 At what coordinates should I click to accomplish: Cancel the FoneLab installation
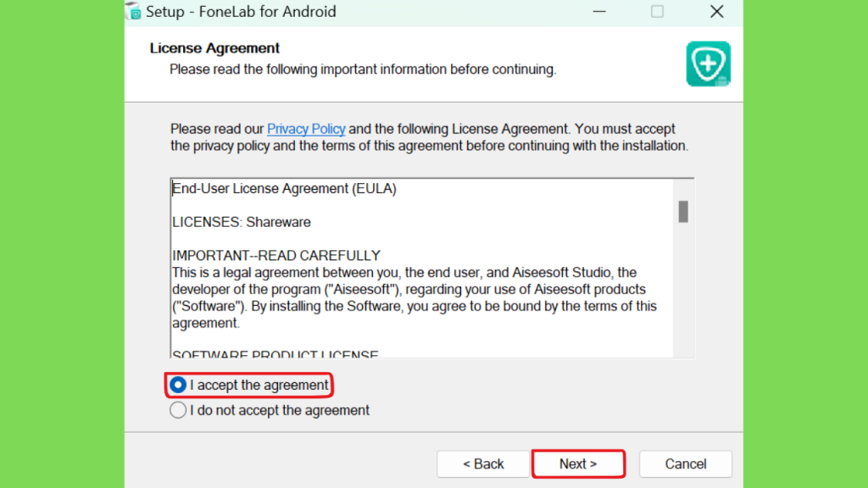[685, 463]
